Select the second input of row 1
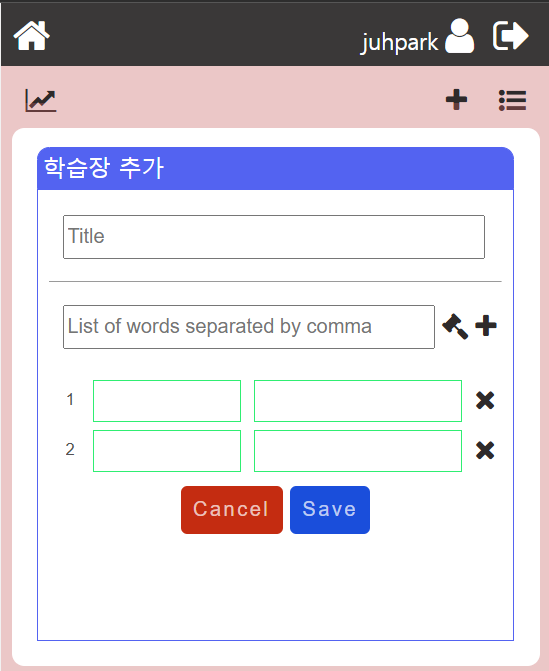This screenshot has height=671, width=549. tap(358, 401)
